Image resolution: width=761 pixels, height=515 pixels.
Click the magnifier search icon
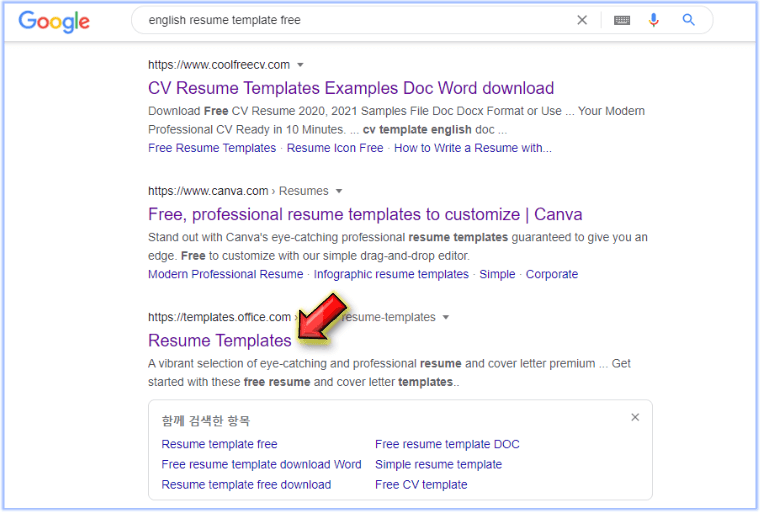click(x=688, y=20)
